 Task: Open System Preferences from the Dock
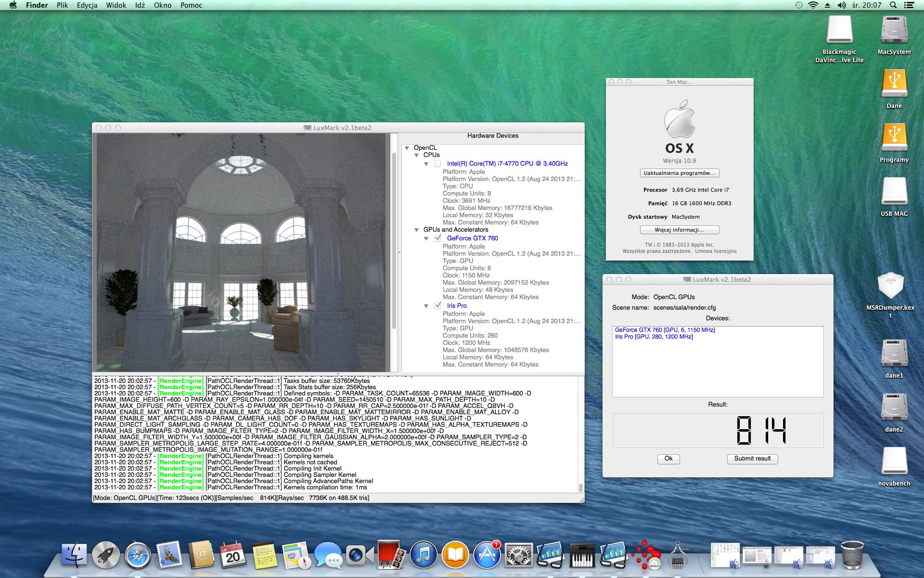click(x=518, y=555)
